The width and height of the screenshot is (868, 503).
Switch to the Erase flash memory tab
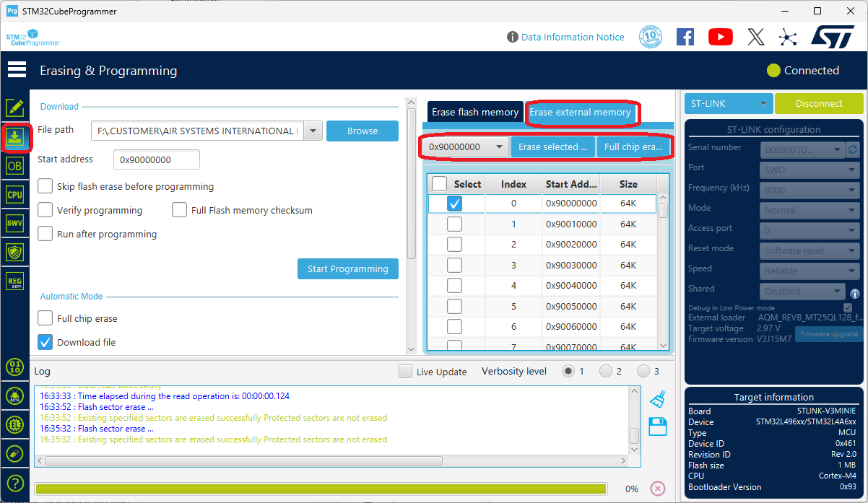click(x=474, y=112)
